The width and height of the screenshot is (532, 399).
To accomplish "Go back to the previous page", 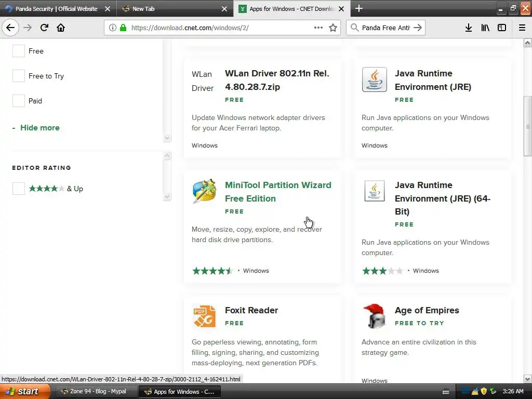I will [x=10, y=28].
